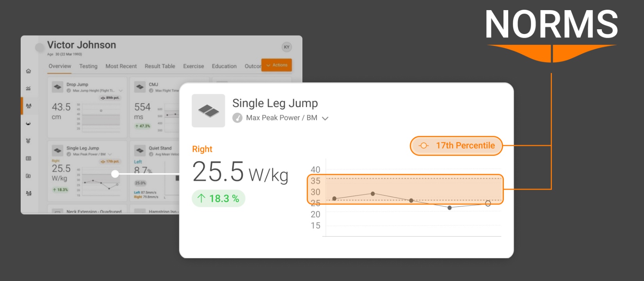The height and width of the screenshot is (281, 644).
Task: Click the medal icon in the sidebar
Action: [28, 141]
